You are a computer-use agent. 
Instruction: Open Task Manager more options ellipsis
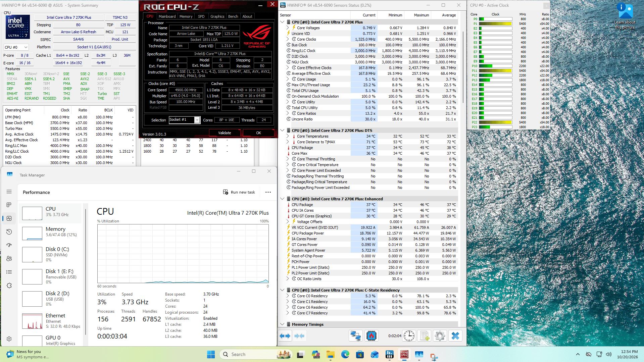pyautogui.click(x=268, y=192)
